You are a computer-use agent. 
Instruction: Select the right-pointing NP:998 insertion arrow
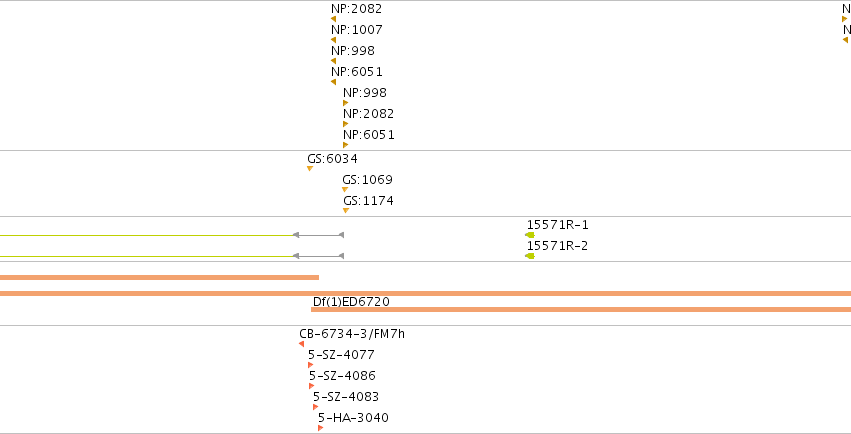click(345, 103)
